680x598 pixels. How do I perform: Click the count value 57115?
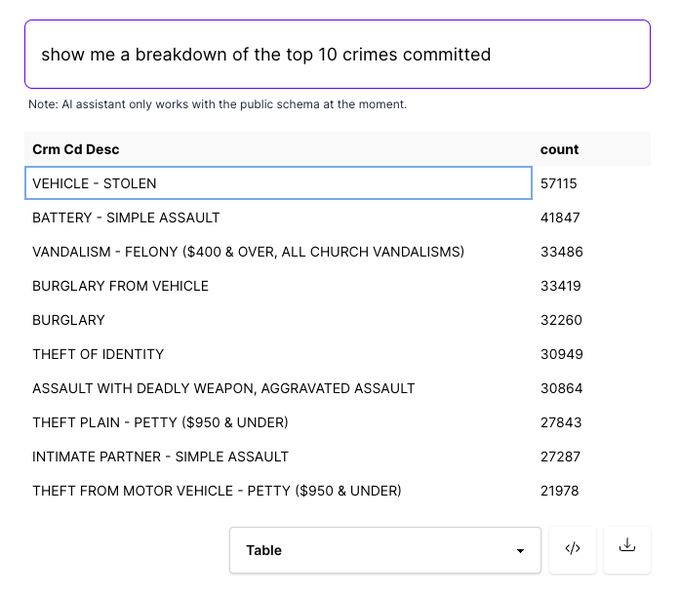(559, 184)
